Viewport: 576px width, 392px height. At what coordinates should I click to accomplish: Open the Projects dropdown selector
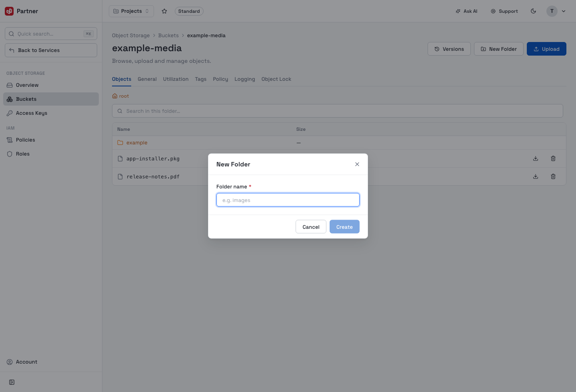point(131,11)
